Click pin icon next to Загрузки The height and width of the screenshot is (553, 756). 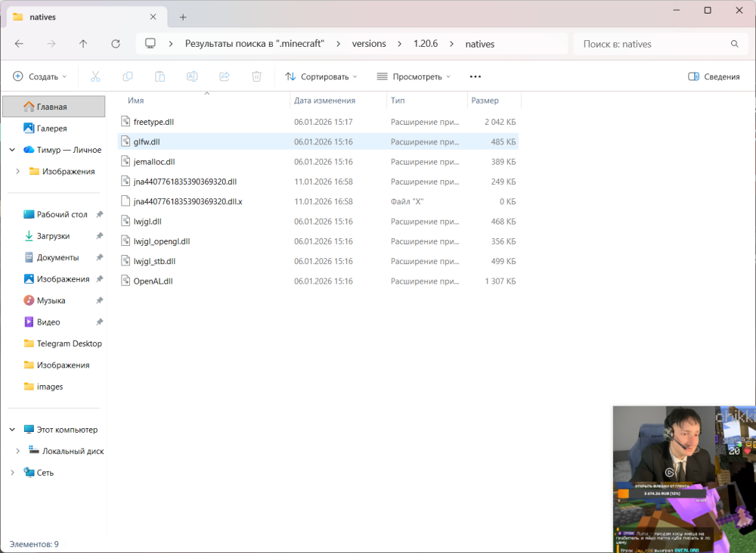(99, 236)
